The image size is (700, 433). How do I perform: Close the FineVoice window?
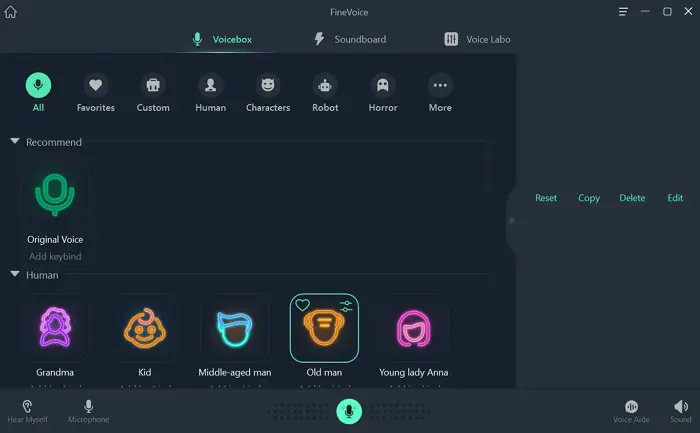coord(688,11)
